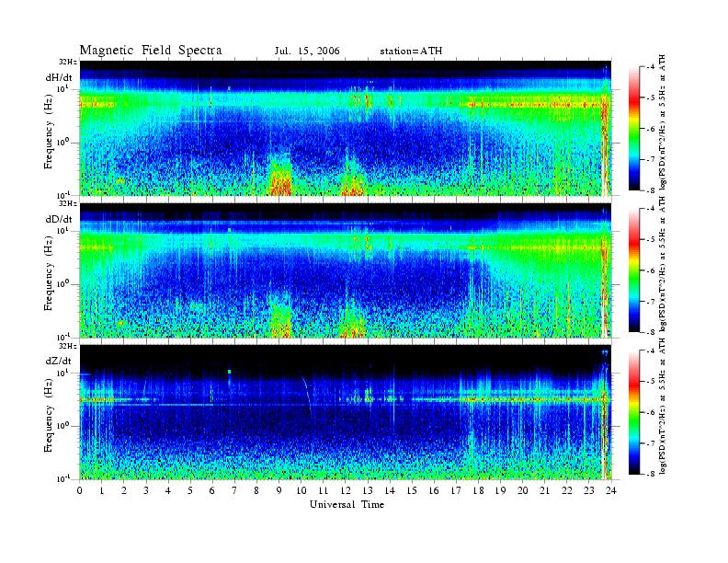The image size is (728, 563).
Task: Click inside the dD/dt spectrogram plot
Action: 346,270
